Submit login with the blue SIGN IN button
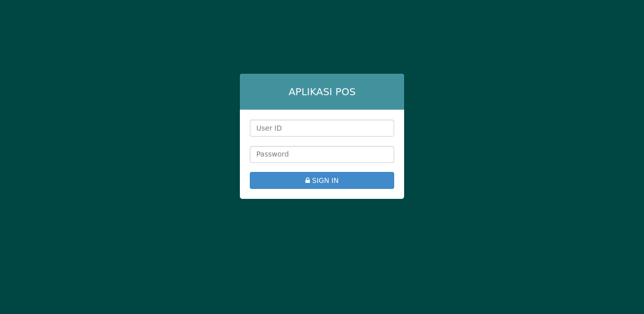 pyautogui.click(x=322, y=180)
